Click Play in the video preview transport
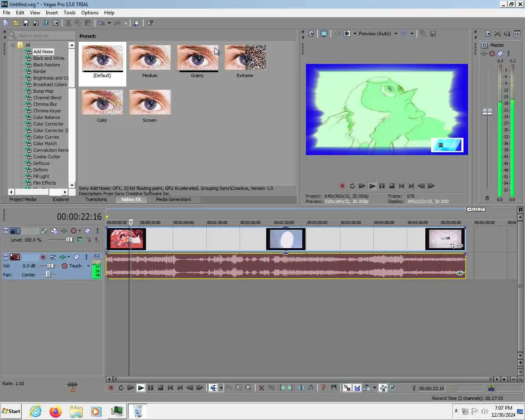 click(x=372, y=186)
